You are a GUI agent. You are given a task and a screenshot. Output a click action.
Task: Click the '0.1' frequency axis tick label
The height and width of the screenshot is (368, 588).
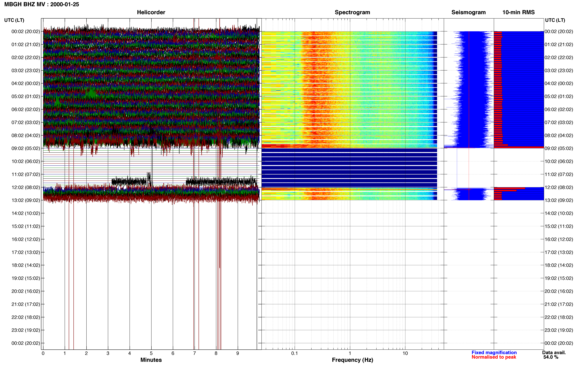295,353
